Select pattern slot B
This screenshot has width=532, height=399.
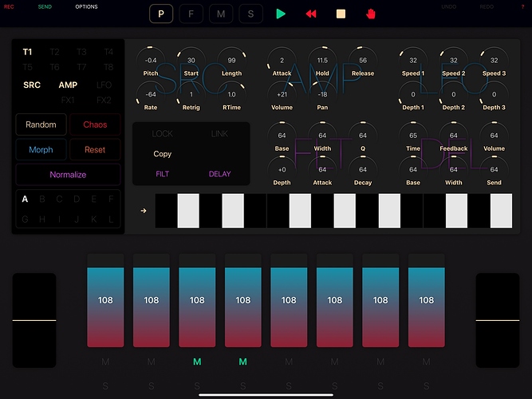[42, 199]
